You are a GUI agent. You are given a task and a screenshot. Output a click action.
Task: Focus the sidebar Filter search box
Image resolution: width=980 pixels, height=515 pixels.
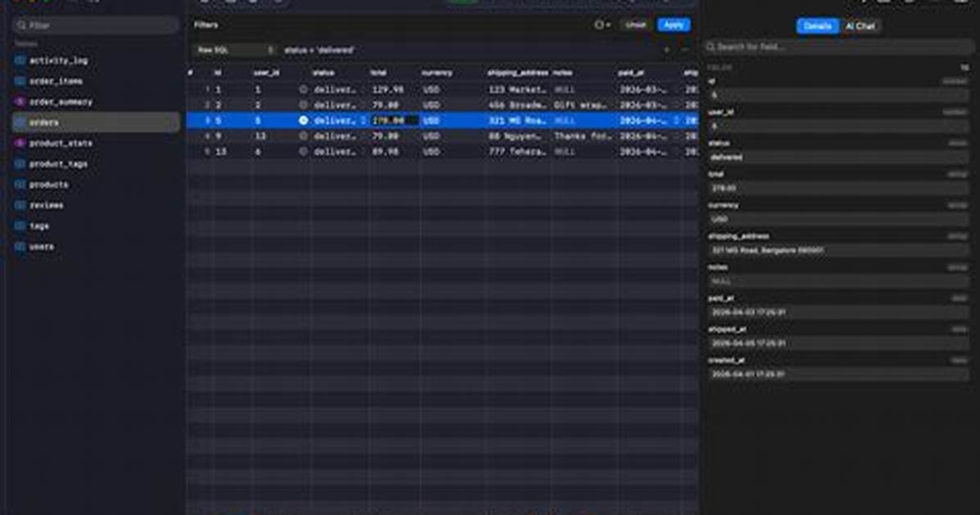click(x=96, y=25)
